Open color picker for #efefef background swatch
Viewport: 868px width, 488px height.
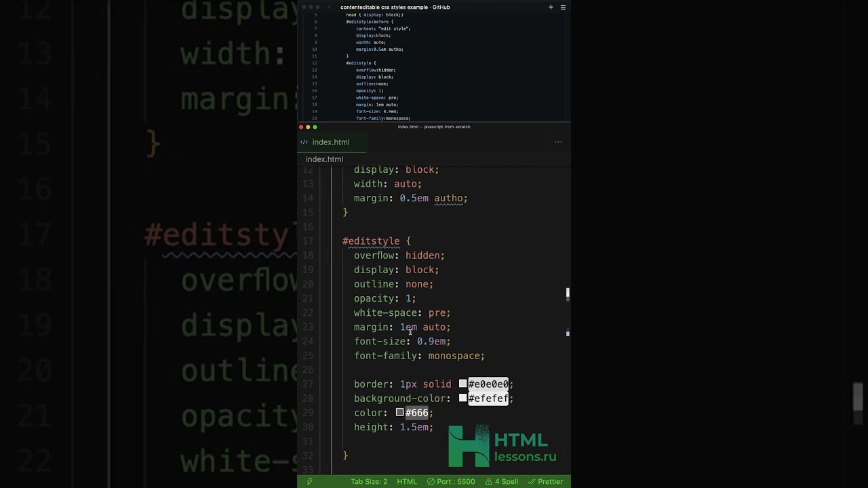coord(463,398)
